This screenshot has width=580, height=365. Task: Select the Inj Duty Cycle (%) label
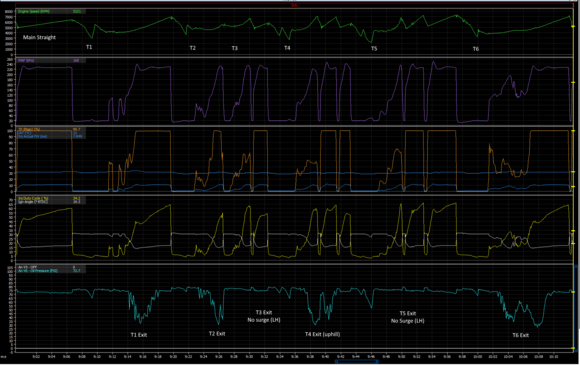33,199
